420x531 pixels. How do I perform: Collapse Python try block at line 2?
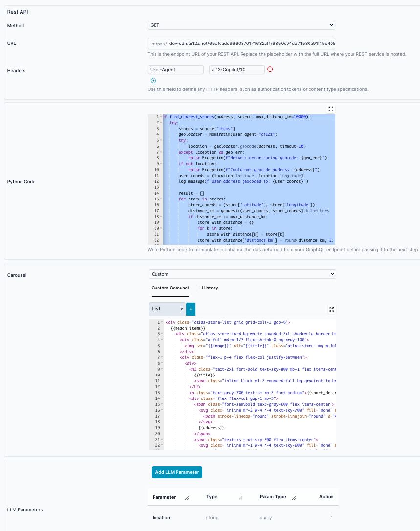tap(161, 123)
